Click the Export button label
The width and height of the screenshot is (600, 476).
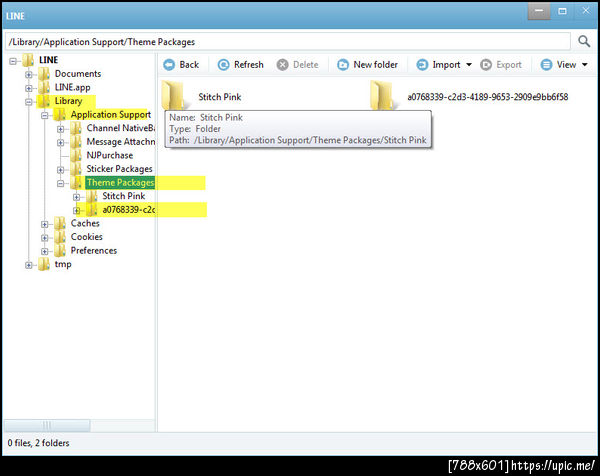point(509,65)
